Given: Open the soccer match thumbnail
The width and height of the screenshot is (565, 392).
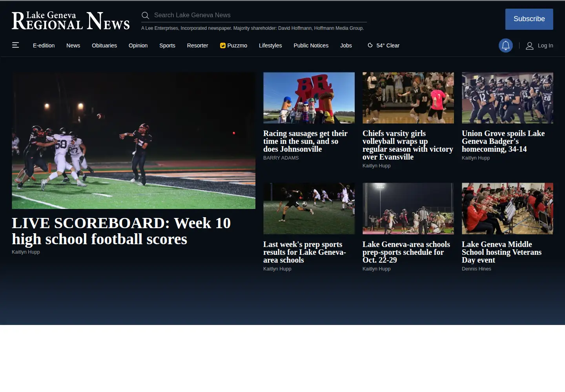Looking at the screenshot, I should click(309, 209).
